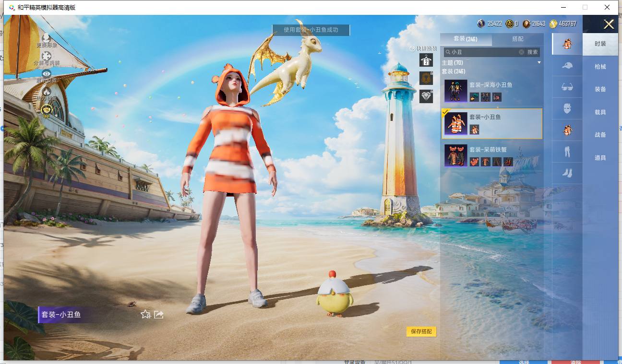This screenshot has height=364, width=622.
Task: Share outfit using the arrow icon
Action: (x=159, y=314)
